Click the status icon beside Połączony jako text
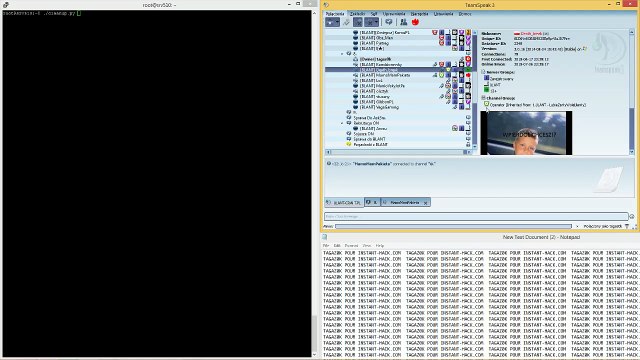The width and height of the screenshot is (640, 360). click(x=627, y=227)
